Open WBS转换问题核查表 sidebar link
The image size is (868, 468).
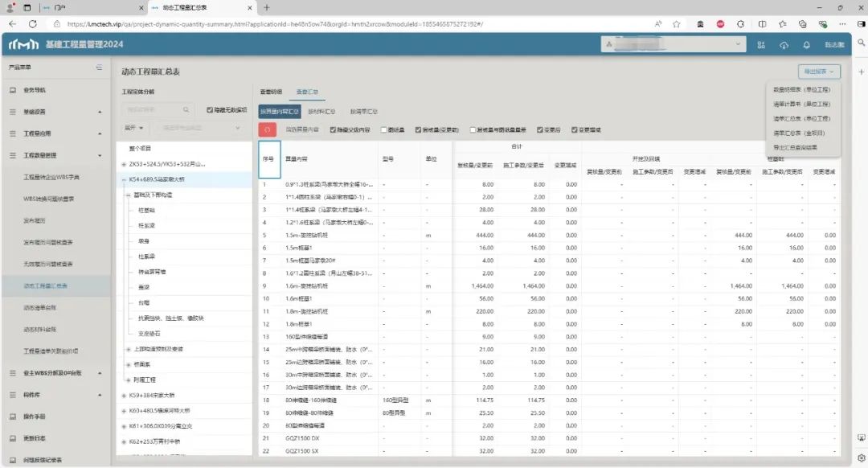(48, 199)
